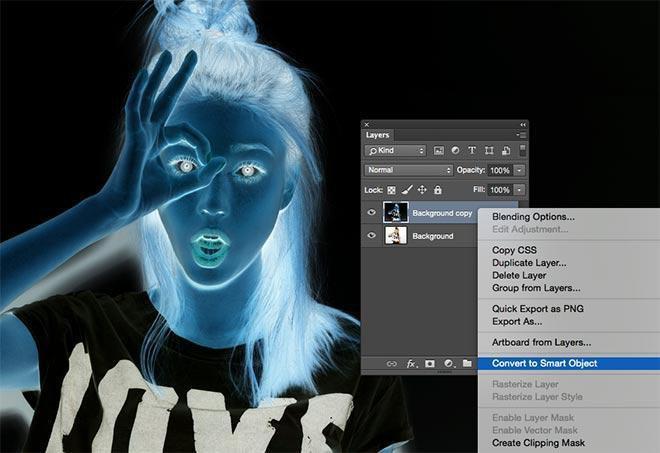This screenshot has height=453, width=660.
Task: Open the fx layer style button
Action: [411, 363]
